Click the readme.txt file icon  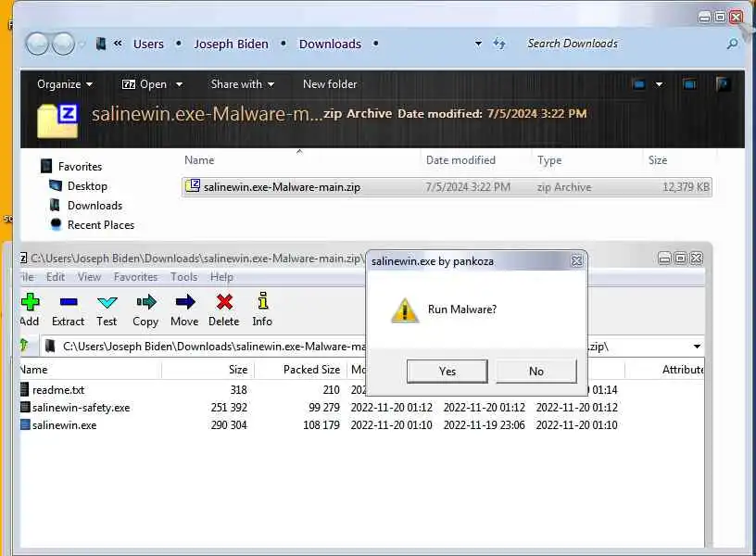[25, 389]
